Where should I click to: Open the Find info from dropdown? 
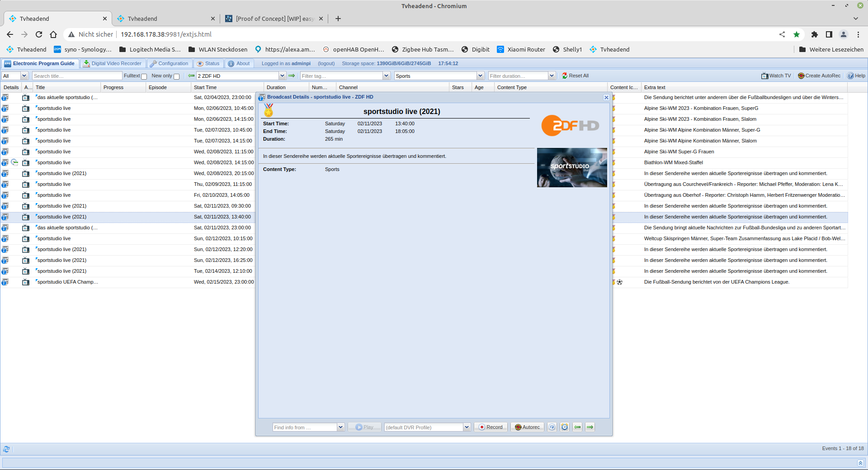[x=340, y=427]
